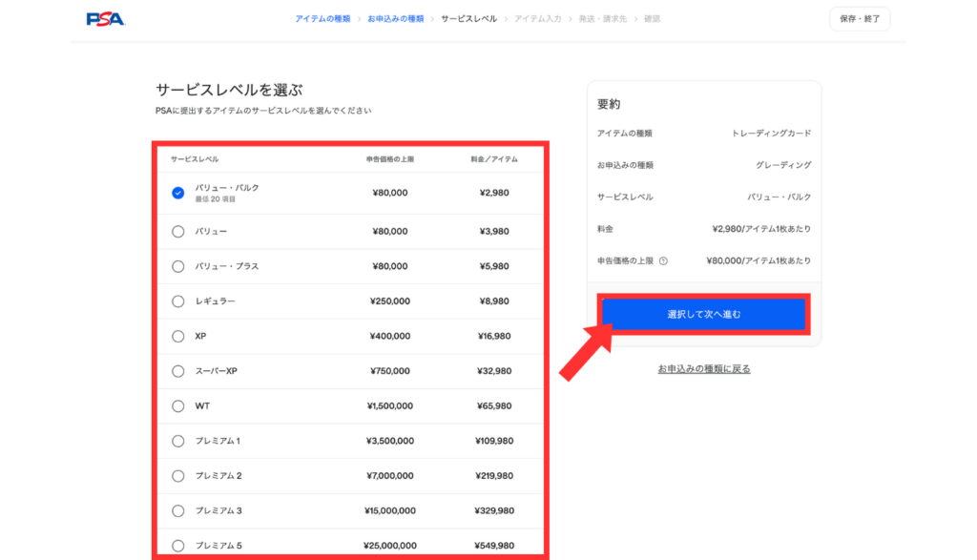Click ¥219,980 fee cell

coord(494,476)
